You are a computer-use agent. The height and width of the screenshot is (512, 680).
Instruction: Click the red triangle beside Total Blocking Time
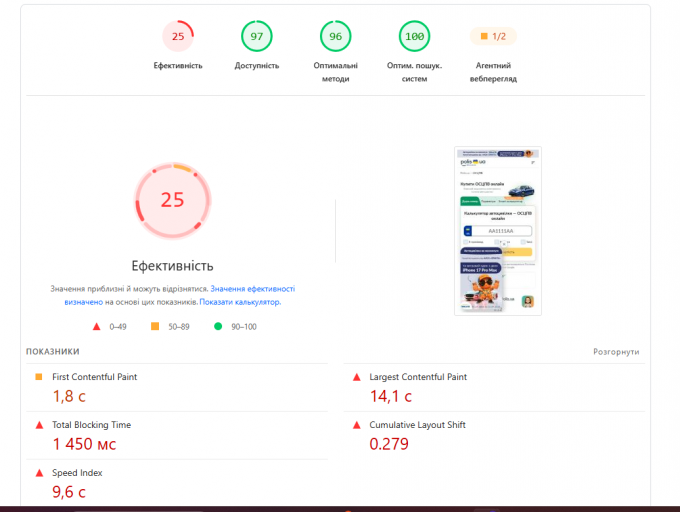click(39, 425)
